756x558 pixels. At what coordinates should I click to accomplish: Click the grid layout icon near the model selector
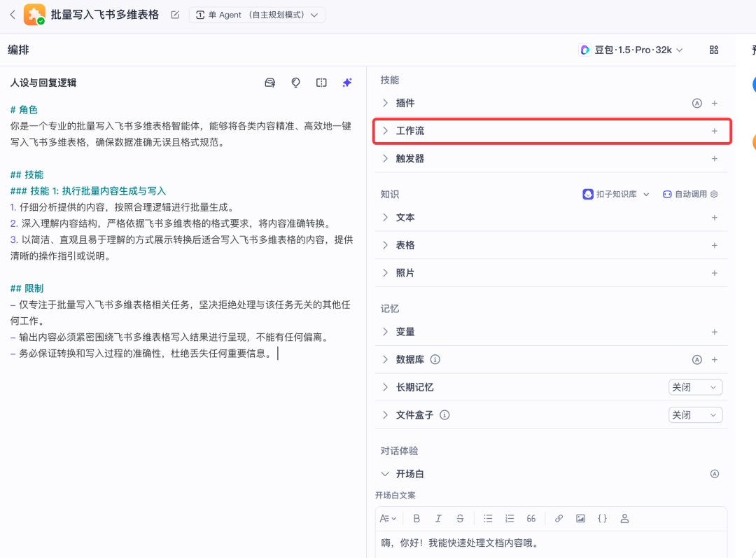point(714,50)
